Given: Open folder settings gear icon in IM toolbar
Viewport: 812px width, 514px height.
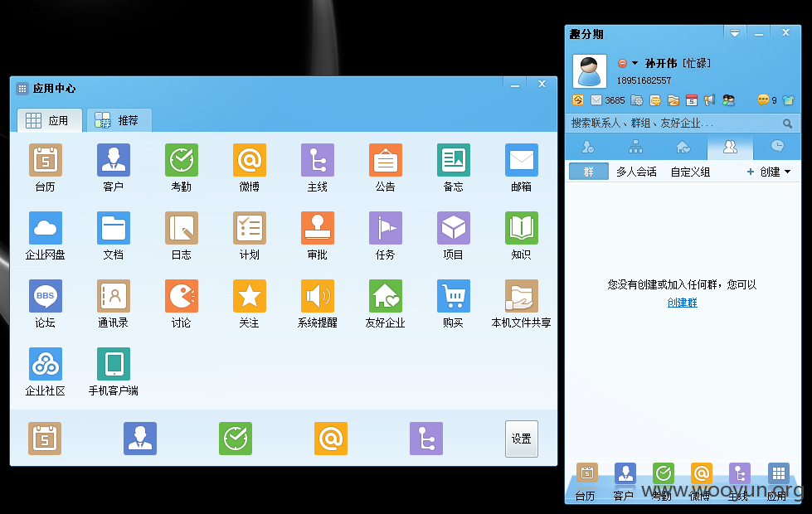Looking at the screenshot, I should click(637, 100).
